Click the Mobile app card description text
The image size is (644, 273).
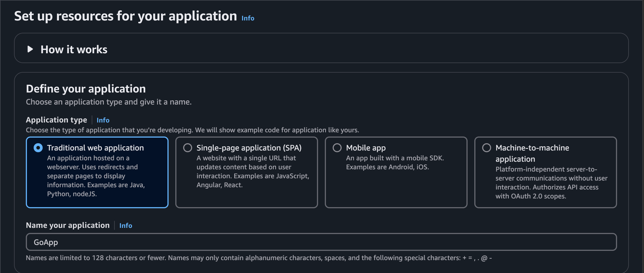pyautogui.click(x=395, y=163)
